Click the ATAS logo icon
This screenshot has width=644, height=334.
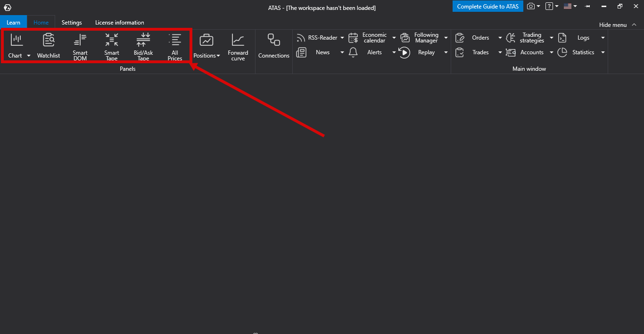[8, 7]
